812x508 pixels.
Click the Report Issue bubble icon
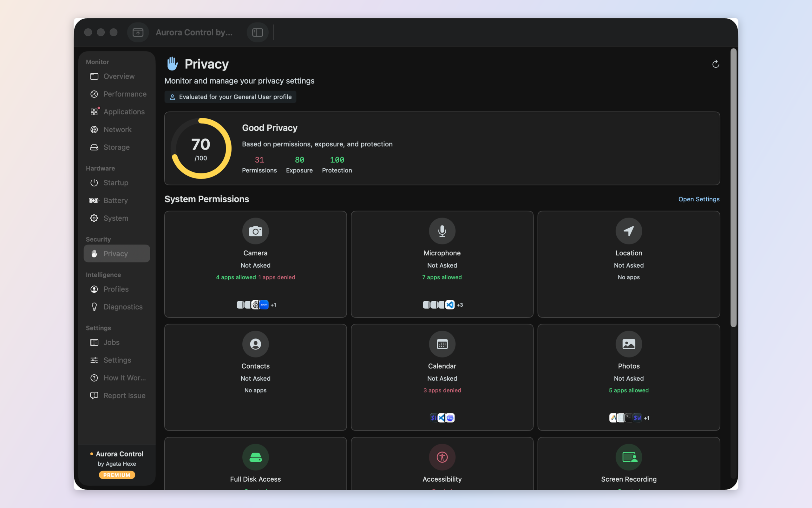(x=94, y=396)
